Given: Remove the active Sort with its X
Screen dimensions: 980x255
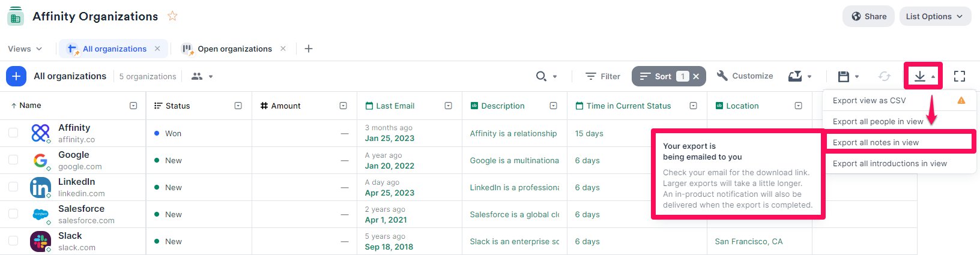Looking at the screenshot, I should pyautogui.click(x=696, y=76).
